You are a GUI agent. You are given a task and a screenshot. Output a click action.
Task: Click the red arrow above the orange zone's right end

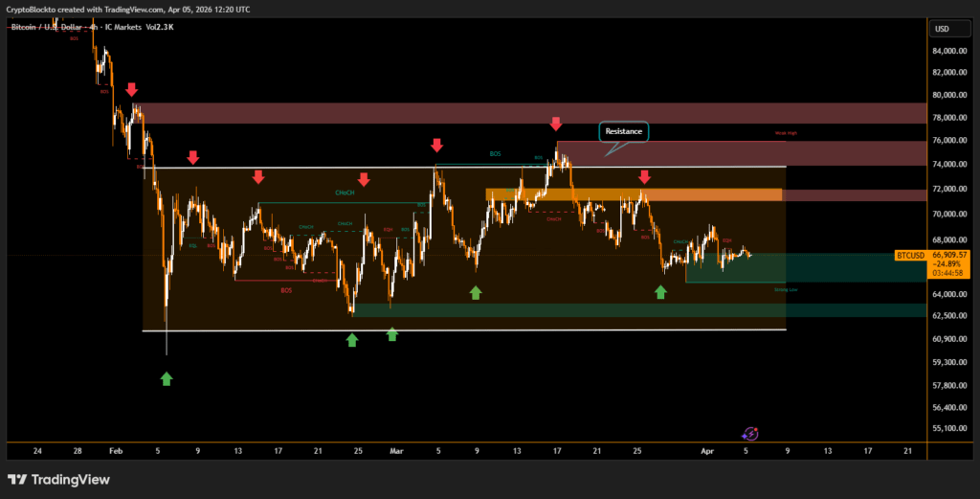coord(644,176)
